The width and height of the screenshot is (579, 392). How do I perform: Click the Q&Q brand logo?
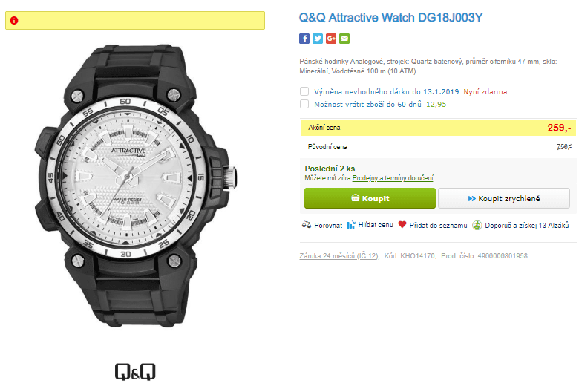tap(135, 371)
